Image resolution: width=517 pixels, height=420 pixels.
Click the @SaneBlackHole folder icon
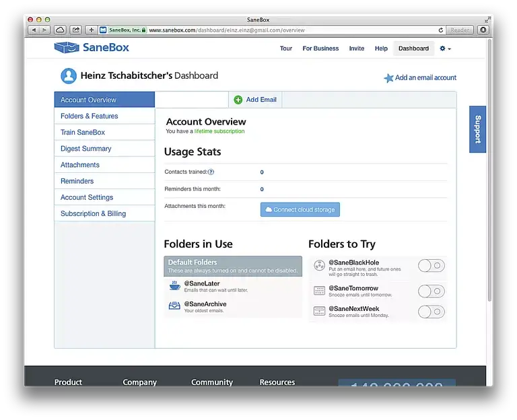319,265
